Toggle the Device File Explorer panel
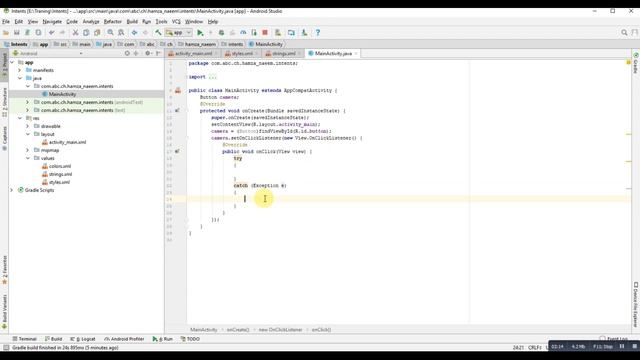 pos(636,304)
